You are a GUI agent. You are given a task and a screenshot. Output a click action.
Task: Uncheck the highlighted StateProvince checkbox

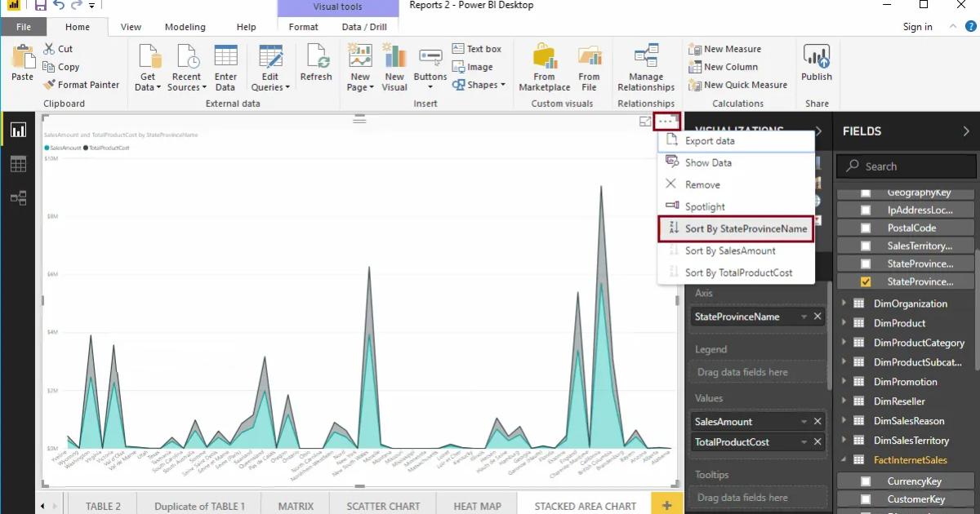[866, 281]
